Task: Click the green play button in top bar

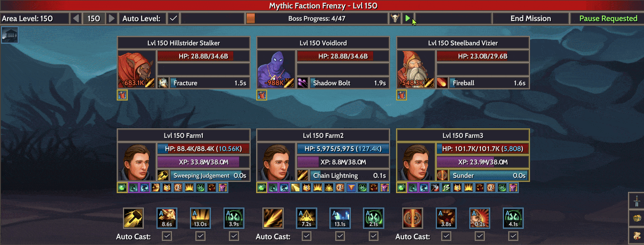Action: click(407, 18)
